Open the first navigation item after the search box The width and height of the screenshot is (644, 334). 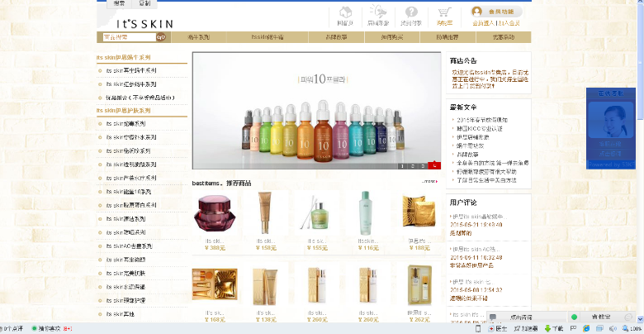199,37
